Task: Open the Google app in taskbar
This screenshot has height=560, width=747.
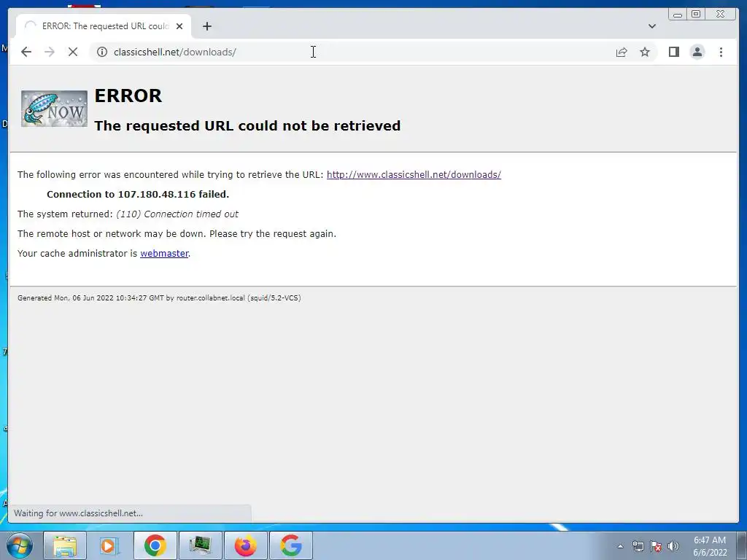Action: pos(291,545)
